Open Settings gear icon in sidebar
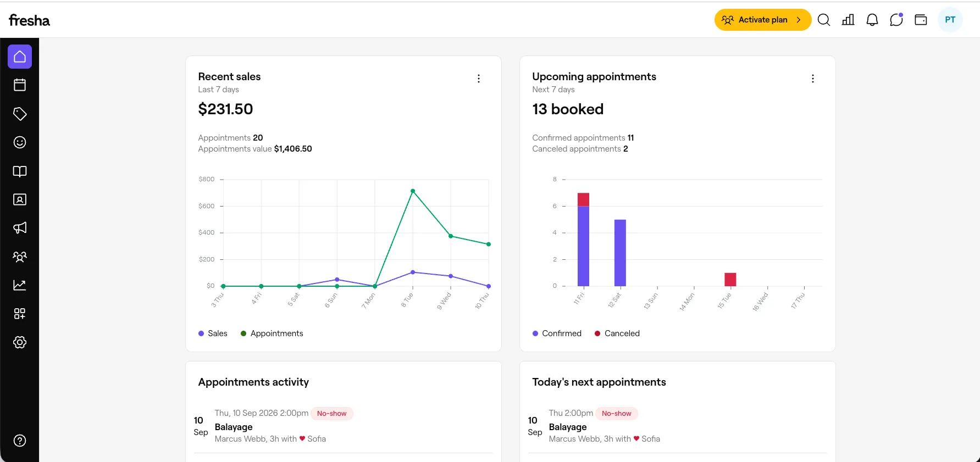This screenshot has height=462, width=980. [20, 342]
